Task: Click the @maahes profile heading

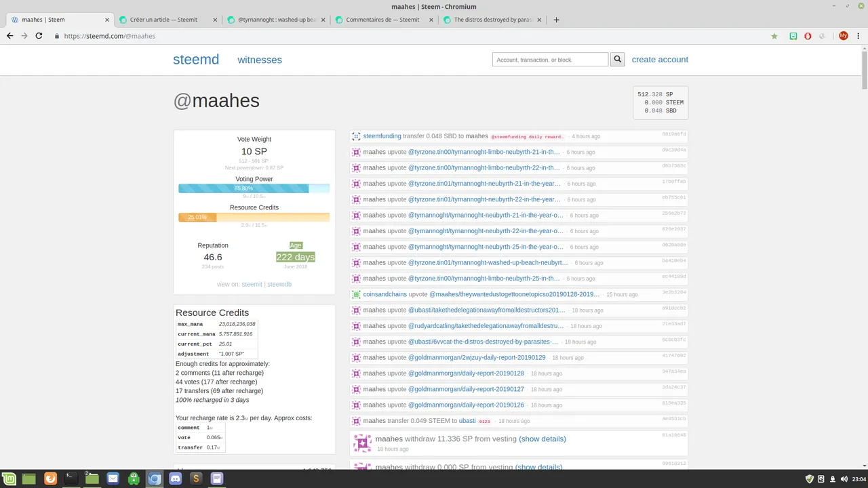Action: [x=216, y=100]
